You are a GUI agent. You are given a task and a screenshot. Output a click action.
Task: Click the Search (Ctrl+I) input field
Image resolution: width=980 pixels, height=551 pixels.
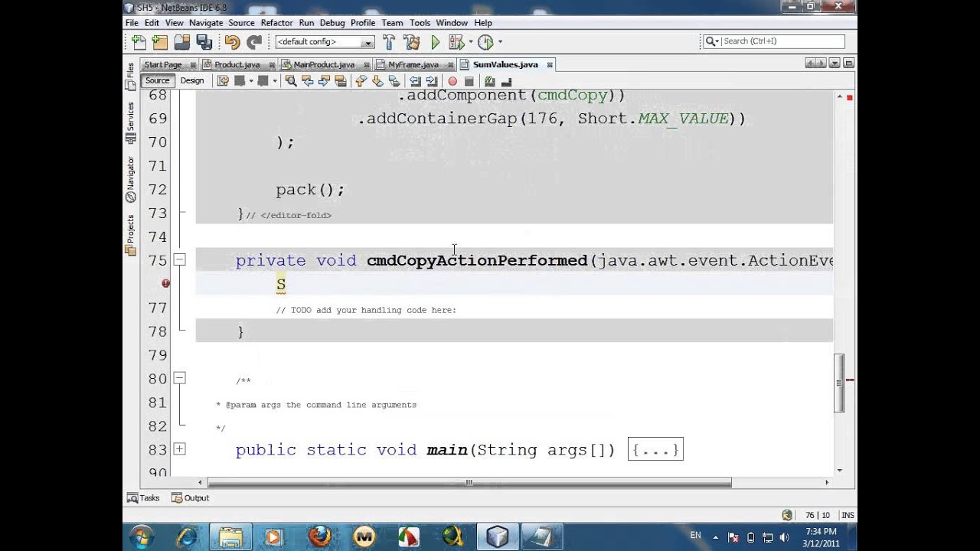tap(773, 41)
